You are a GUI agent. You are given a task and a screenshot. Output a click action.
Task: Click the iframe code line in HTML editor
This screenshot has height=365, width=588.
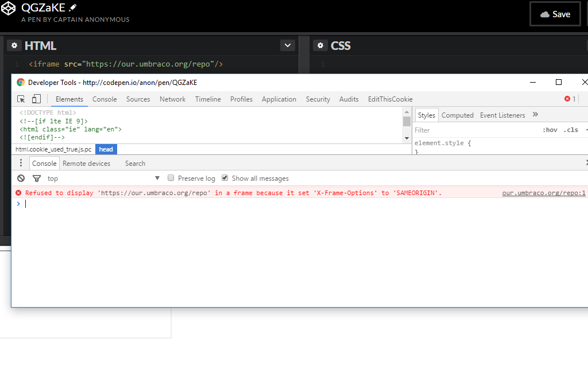tap(126, 64)
